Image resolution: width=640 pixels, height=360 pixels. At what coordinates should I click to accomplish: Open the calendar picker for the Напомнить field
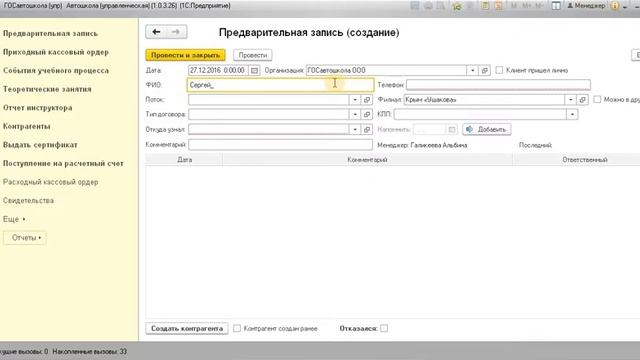pos(451,129)
